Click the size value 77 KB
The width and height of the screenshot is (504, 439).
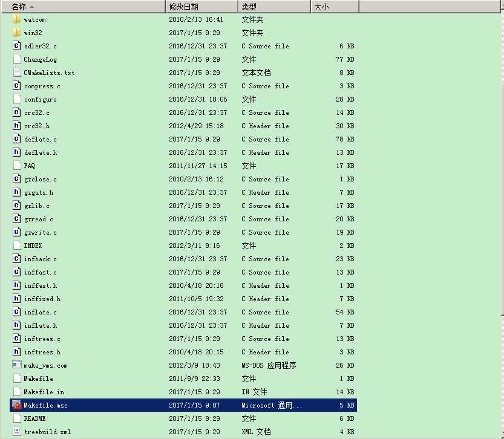(x=345, y=59)
